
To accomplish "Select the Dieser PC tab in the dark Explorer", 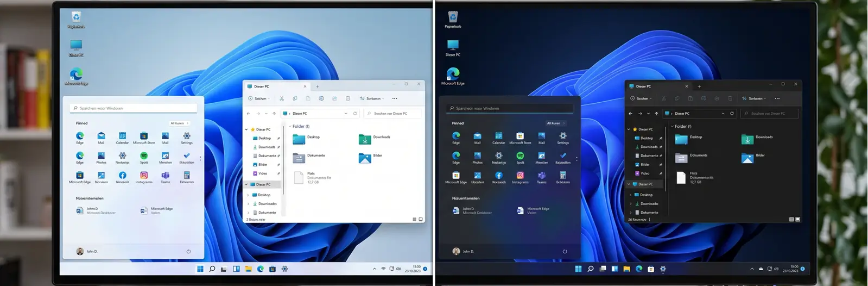I will (658, 86).
